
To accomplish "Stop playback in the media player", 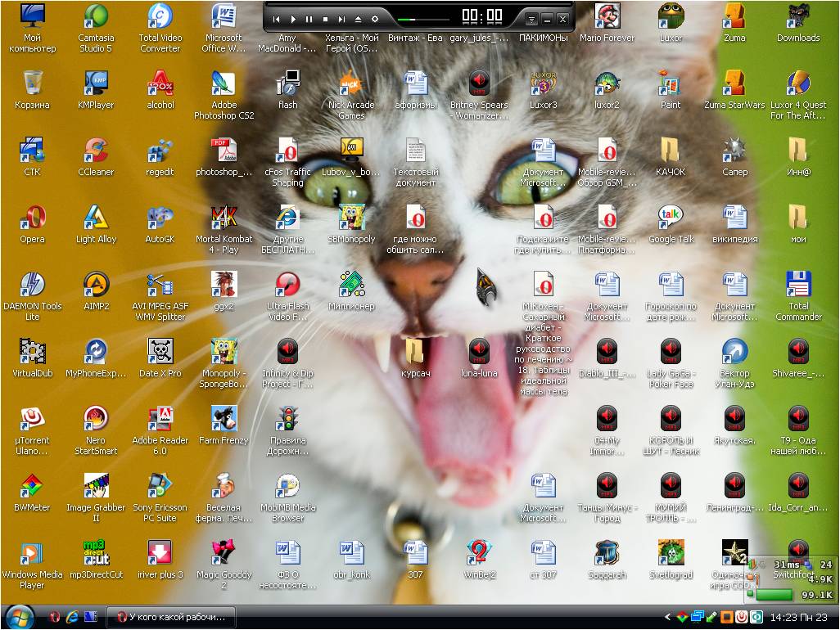I will pyautogui.click(x=326, y=19).
